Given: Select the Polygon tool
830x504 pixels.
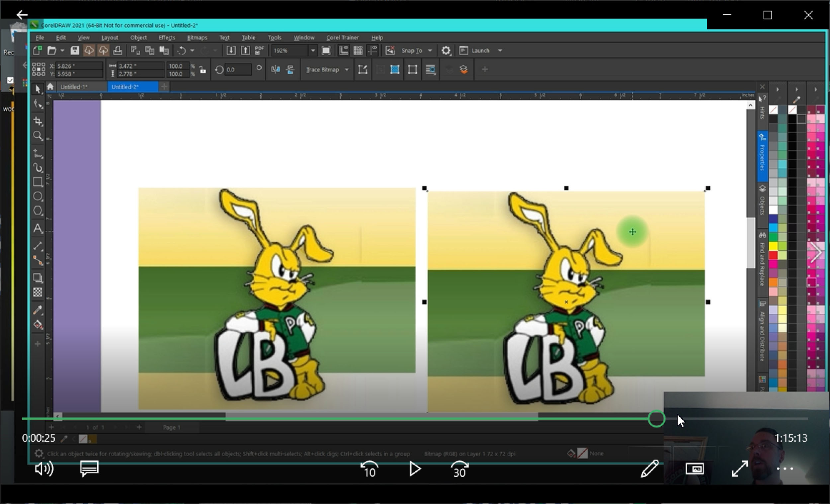Looking at the screenshot, I should (x=38, y=211).
